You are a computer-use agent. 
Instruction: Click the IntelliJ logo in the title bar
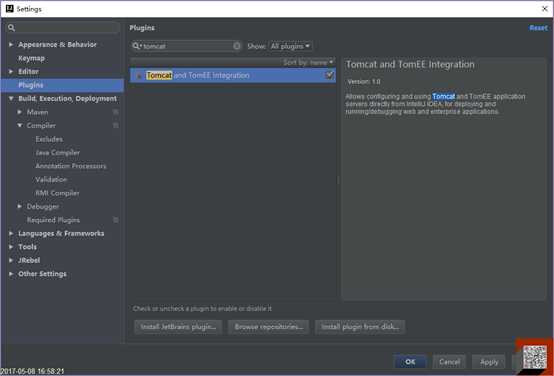pyautogui.click(x=10, y=8)
